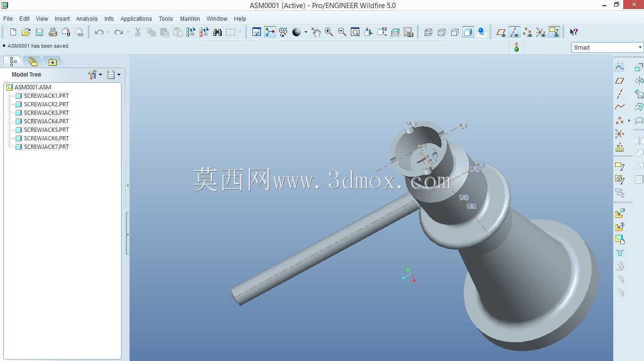Zoom in with magnifier plus
Screen dimensions: 644x361
point(329,32)
